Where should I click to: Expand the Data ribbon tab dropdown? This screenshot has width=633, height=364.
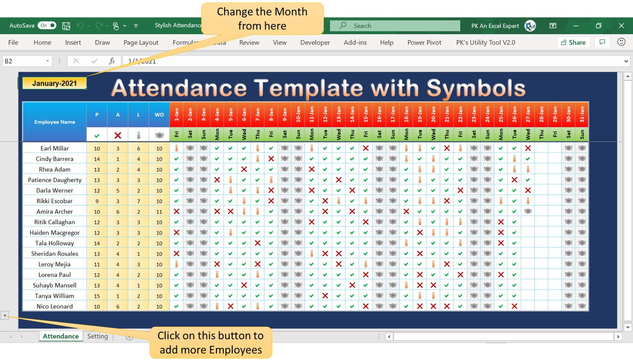click(219, 42)
